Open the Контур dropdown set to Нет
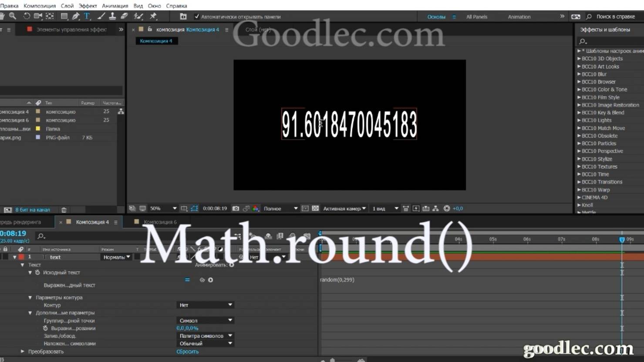This screenshot has height=362, width=644. click(x=206, y=305)
